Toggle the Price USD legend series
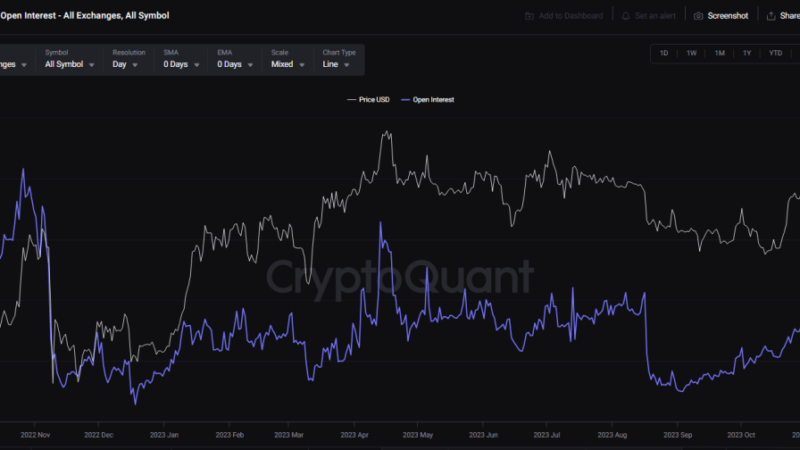Screen dimensions: 800x450 tap(368, 100)
